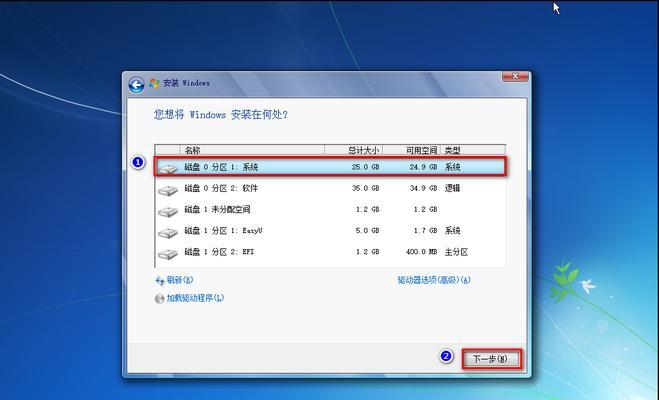Select row 磁盘 1 分区 2: EFI
The image size is (659, 400).
(330, 252)
